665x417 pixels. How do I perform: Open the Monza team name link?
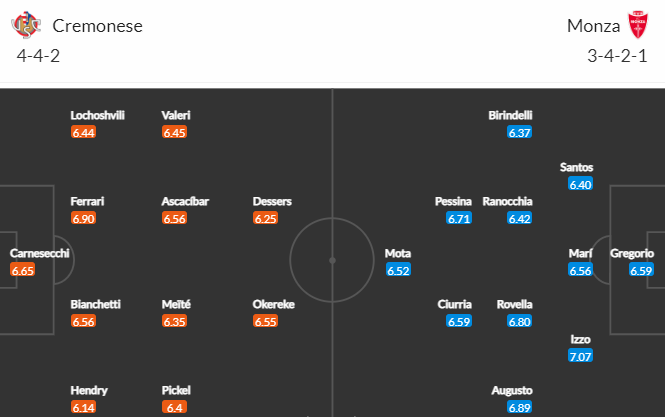[x=593, y=26]
